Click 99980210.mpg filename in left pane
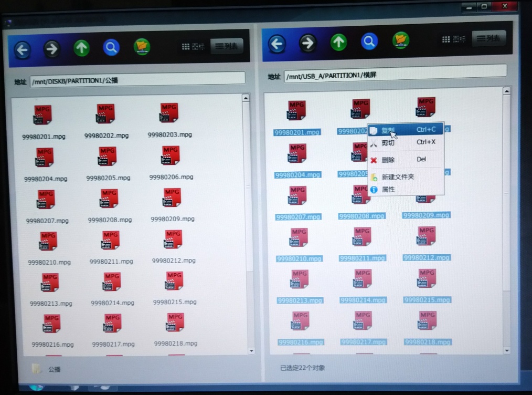 pyautogui.click(x=49, y=262)
